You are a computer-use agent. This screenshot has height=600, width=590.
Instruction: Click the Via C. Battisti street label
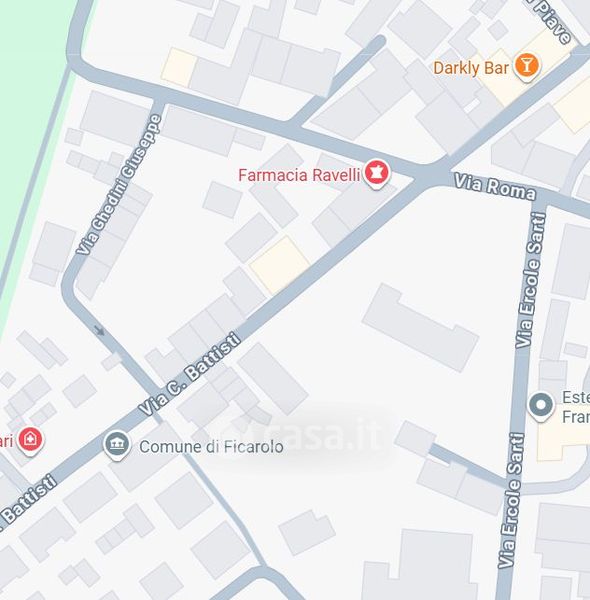click(190, 374)
